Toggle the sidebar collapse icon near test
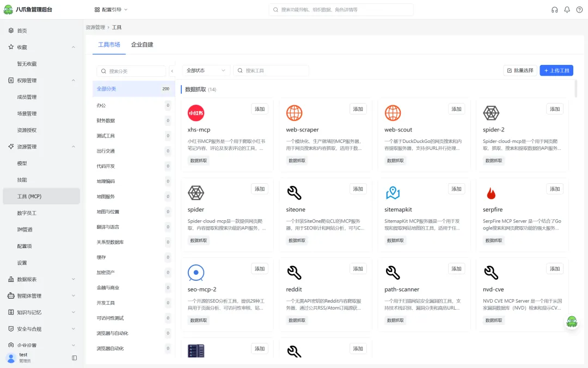Image resolution: width=588 pixels, height=368 pixels. [74, 358]
